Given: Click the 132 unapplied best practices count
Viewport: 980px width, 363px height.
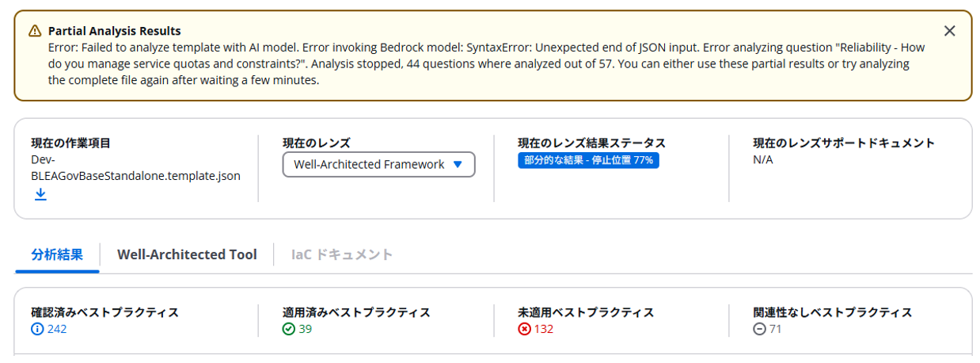Looking at the screenshot, I should [544, 329].
